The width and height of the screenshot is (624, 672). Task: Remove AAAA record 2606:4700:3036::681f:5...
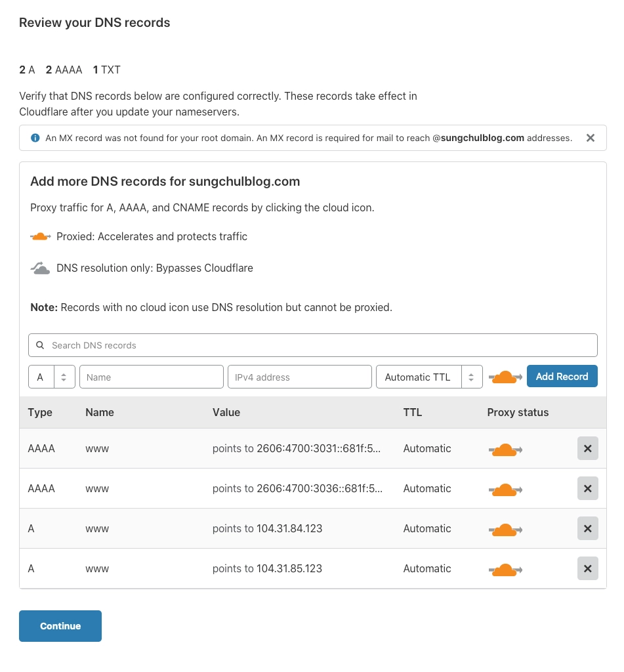tap(587, 488)
